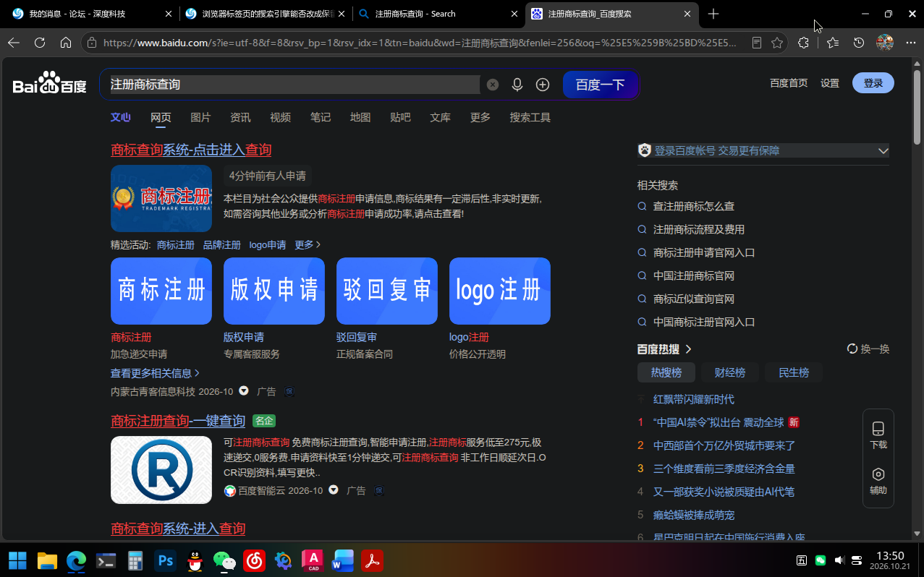Open result 商标查询系统-点击进入查询

pos(191,150)
